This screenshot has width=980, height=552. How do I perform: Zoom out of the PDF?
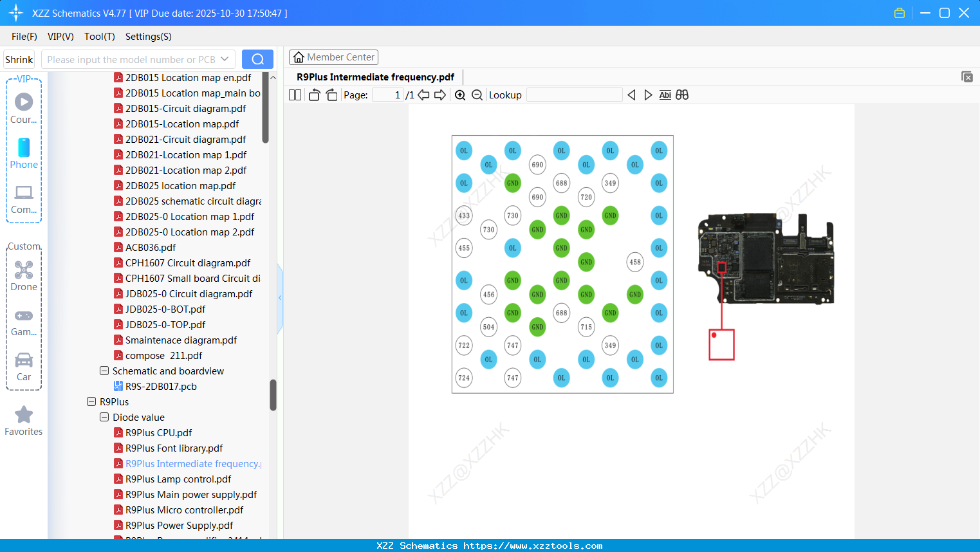[x=477, y=95]
